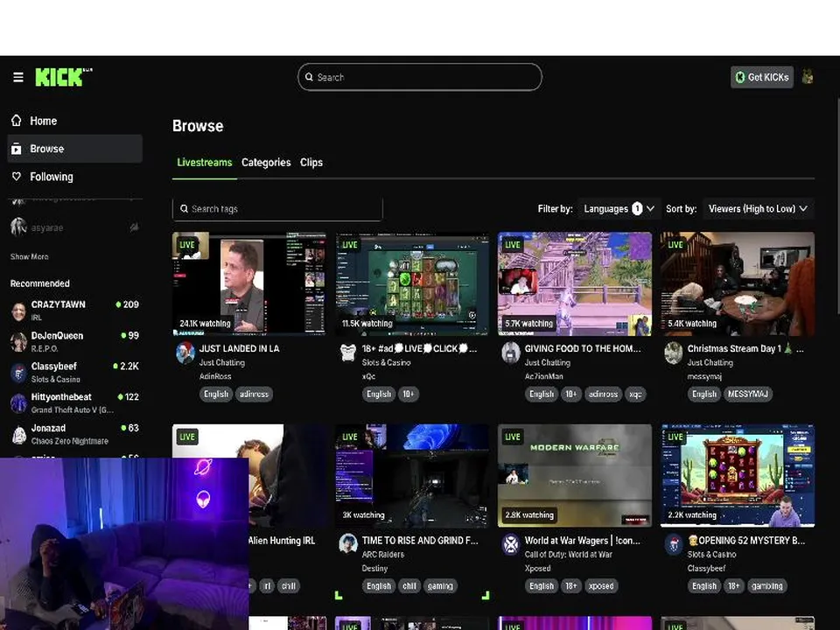Viewport: 840px width, 630px height.
Task: Click the xqc tag on GIVING FOOD stream
Action: point(635,394)
